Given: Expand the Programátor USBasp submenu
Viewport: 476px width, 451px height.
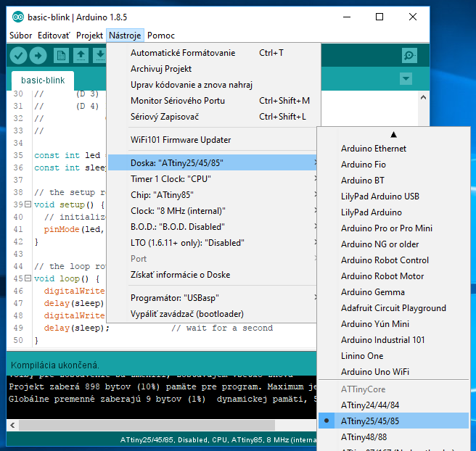Looking at the screenshot, I should click(213, 298).
